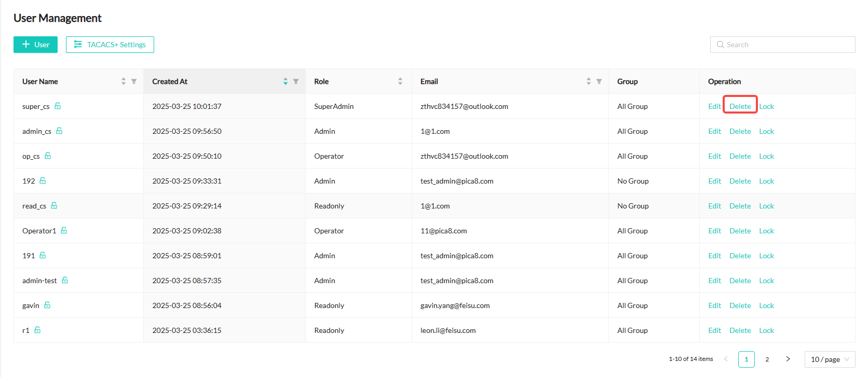
Task: Delete the super_cs user
Action: coord(740,106)
